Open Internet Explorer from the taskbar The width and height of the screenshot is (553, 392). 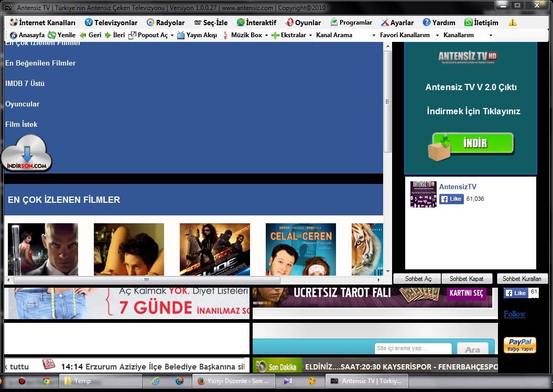tap(155, 381)
